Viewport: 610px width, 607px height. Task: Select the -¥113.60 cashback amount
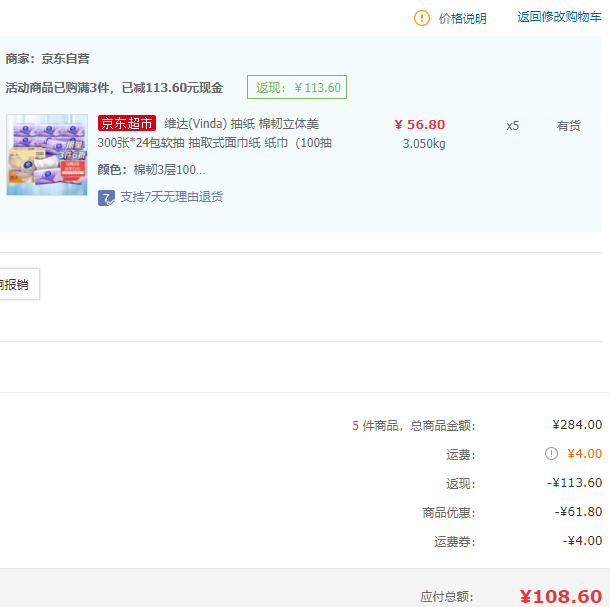[575, 482]
